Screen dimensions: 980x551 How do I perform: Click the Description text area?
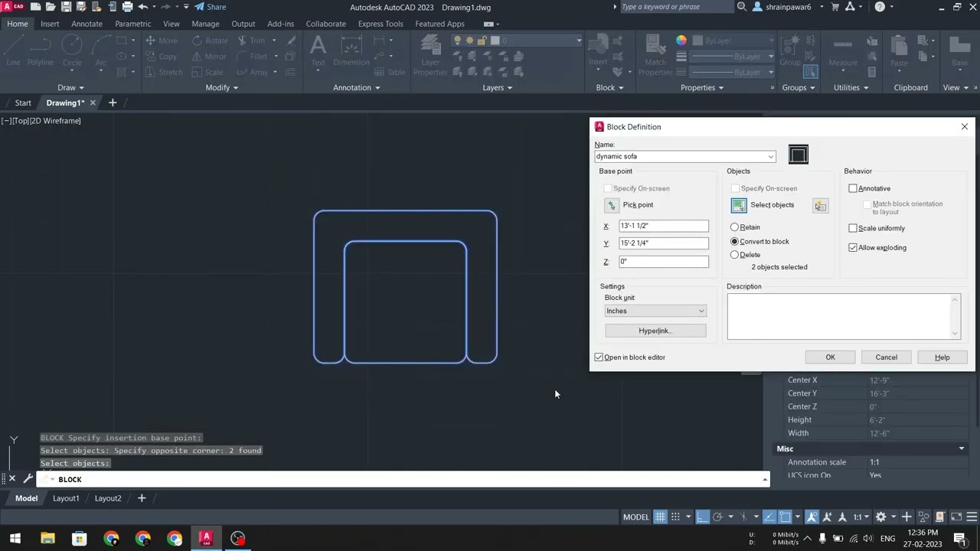[x=843, y=316]
